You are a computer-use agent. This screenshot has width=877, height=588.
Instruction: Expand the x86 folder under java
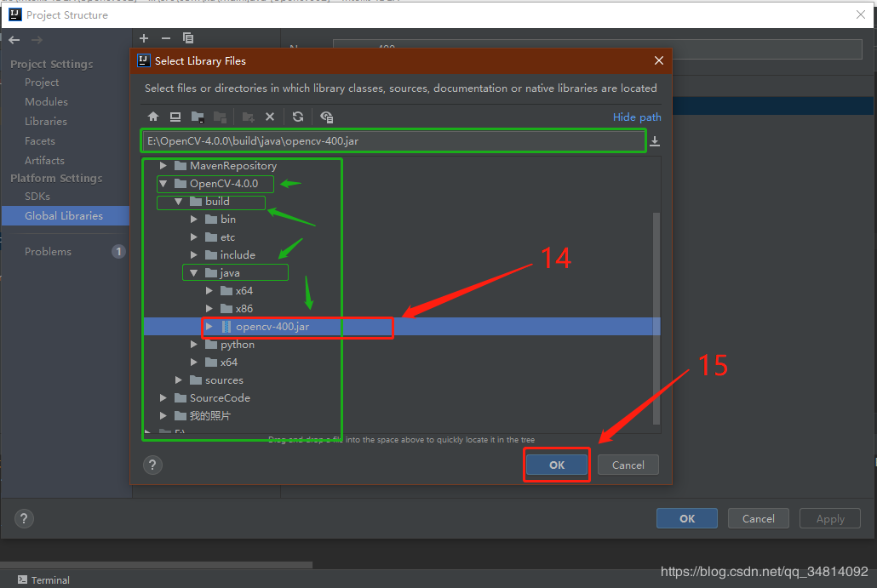click(x=209, y=309)
